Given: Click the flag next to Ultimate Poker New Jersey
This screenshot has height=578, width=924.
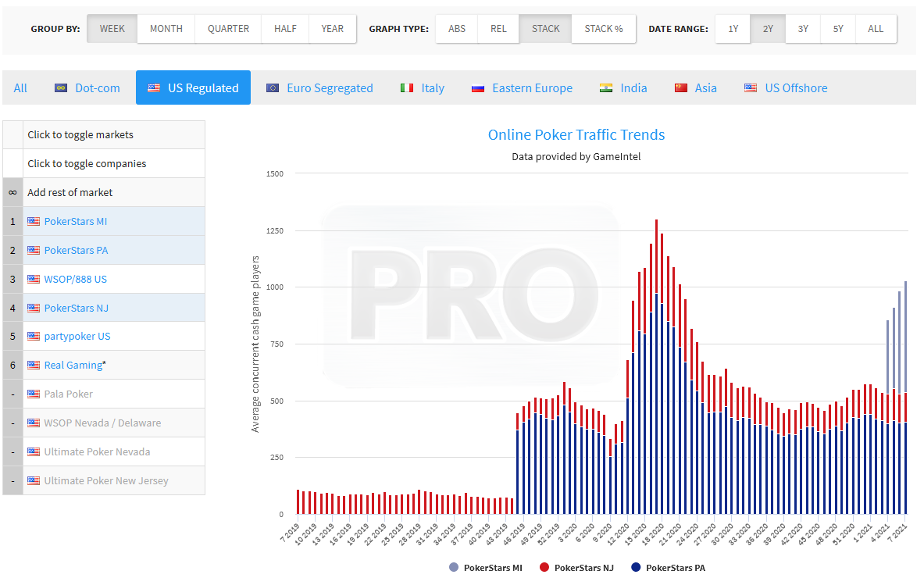Looking at the screenshot, I should click(x=34, y=481).
